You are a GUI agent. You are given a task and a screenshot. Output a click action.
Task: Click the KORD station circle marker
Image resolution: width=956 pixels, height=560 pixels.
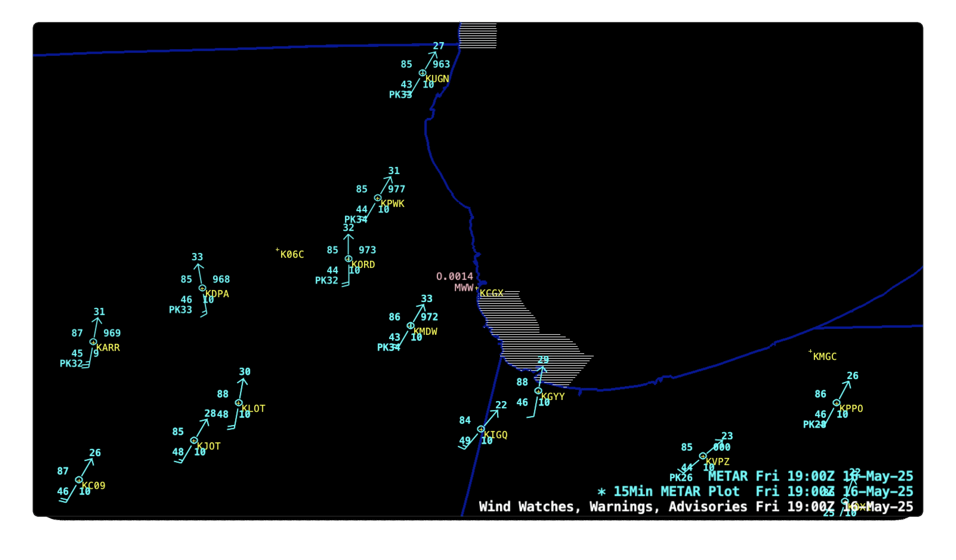coord(348,259)
